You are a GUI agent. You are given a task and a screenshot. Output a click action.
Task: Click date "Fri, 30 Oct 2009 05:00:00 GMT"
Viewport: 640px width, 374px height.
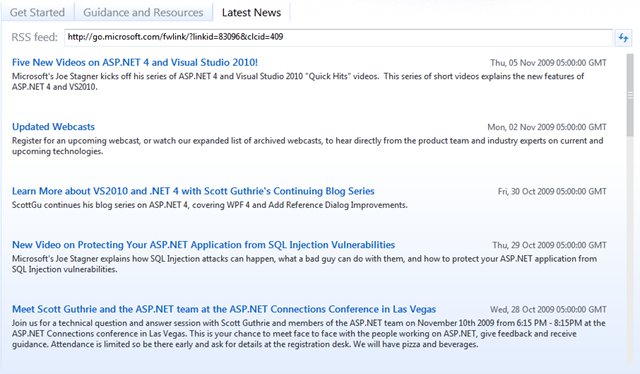click(552, 191)
